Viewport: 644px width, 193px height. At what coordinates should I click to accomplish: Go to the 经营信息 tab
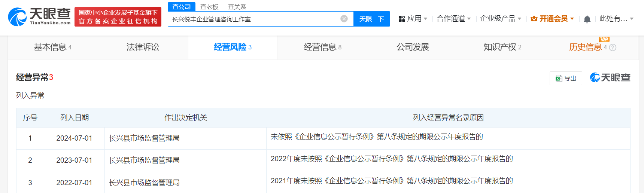coord(322,47)
